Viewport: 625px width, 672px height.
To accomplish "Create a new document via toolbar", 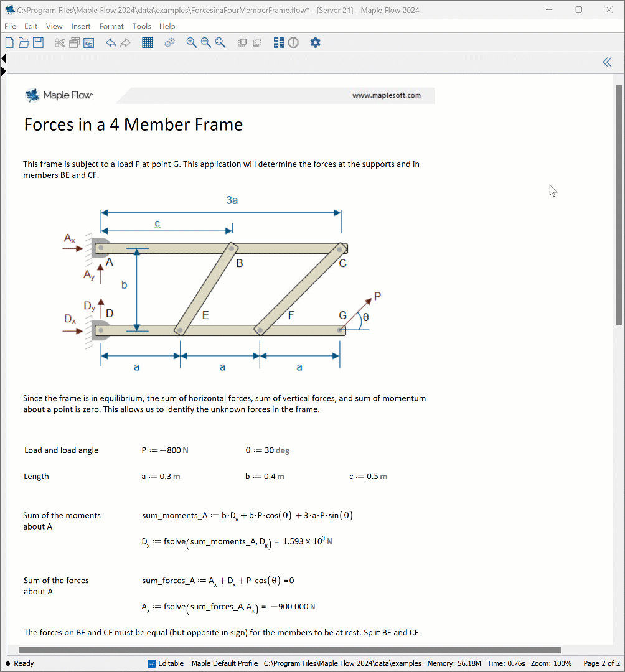I will [9, 43].
